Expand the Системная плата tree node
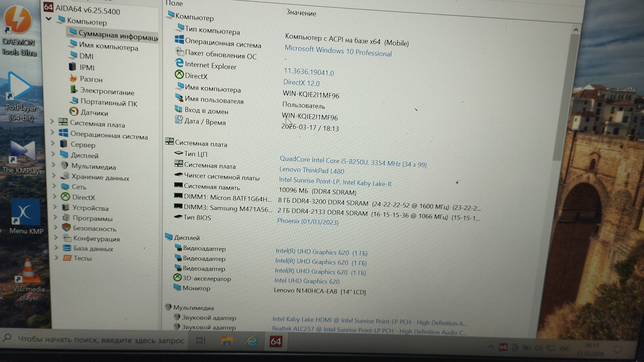The image size is (644, 362). click(52, 121)
